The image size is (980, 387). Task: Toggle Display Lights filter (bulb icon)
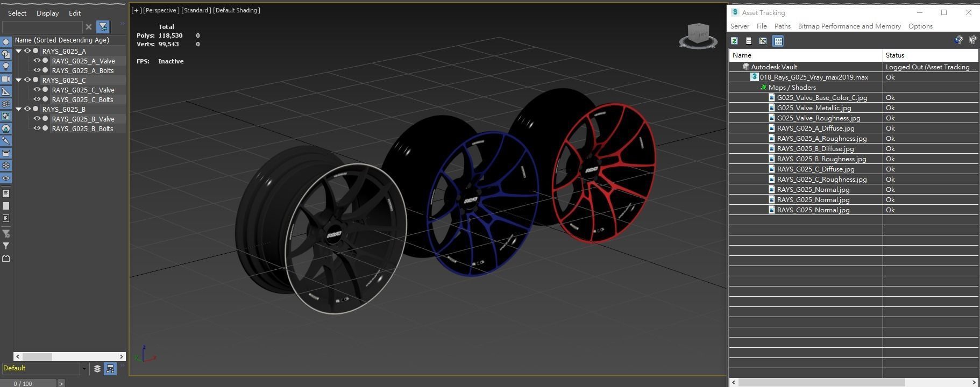point(6,67)
